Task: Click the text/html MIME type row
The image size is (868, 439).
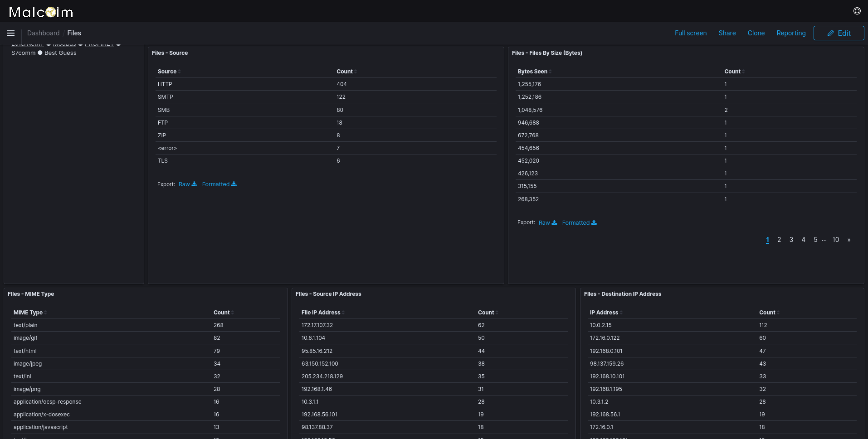Action: [146, 351]
